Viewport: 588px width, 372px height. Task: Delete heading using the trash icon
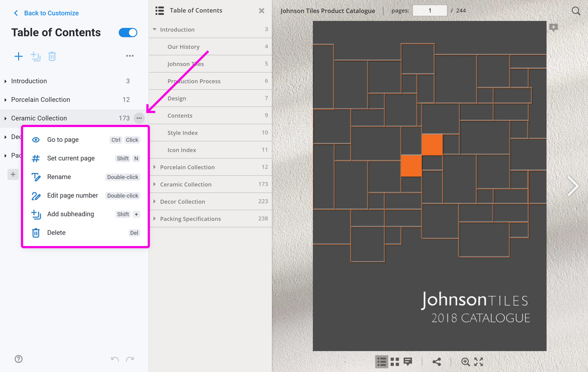coord(52,56)
